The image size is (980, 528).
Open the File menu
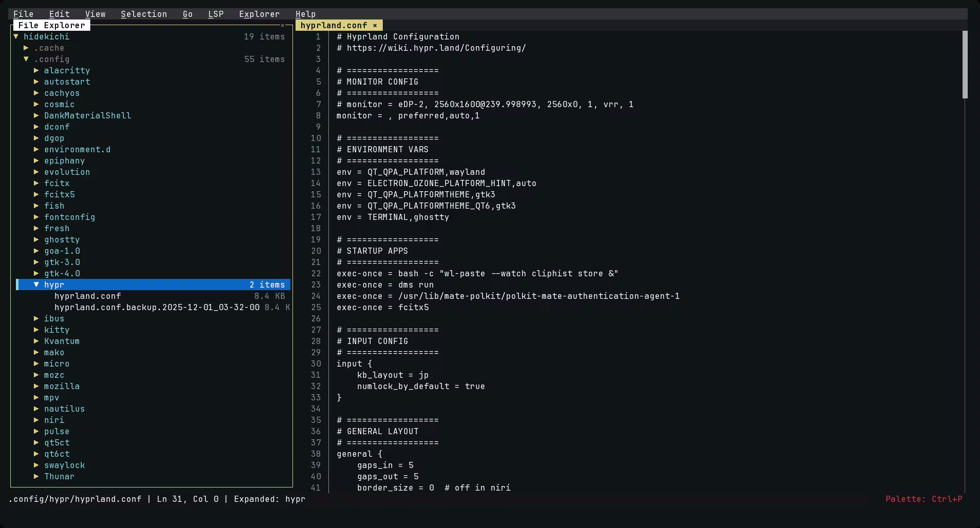[x=23, y=14]
